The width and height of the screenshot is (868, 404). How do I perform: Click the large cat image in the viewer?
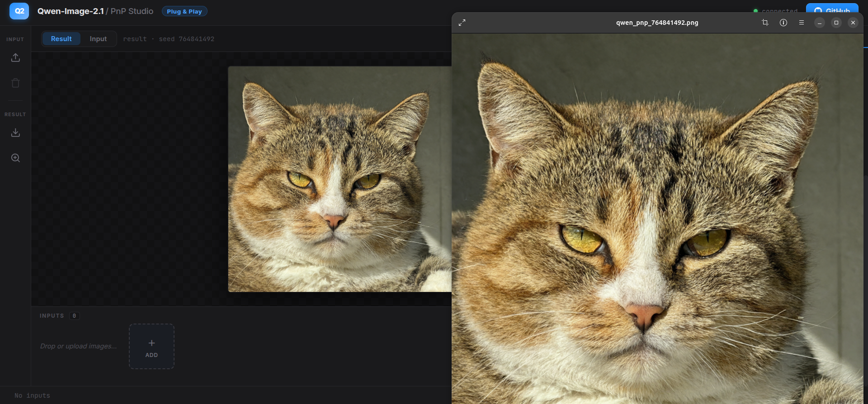(657, 219)
